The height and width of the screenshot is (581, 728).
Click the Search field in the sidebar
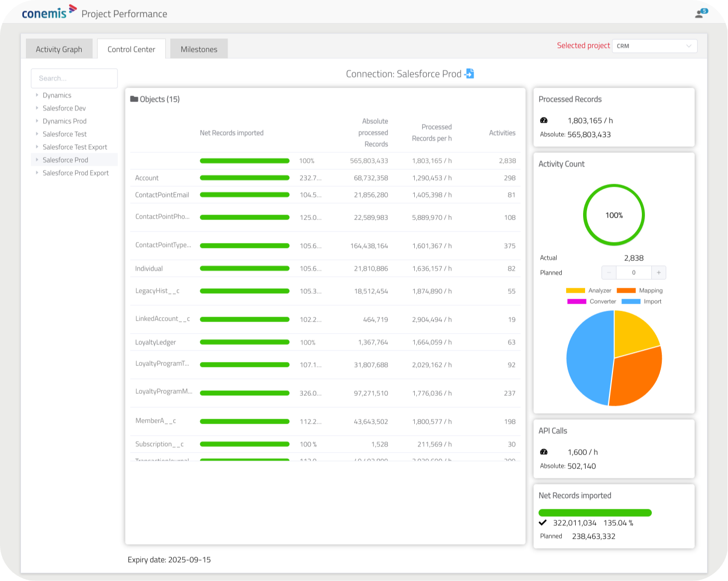[x=74, y=78]
